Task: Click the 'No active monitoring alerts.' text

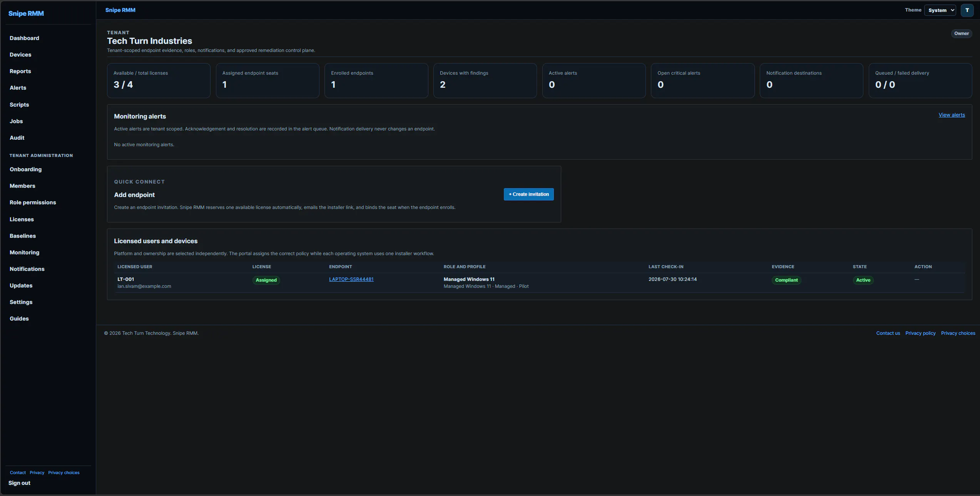Action: [x=144, y=145]
